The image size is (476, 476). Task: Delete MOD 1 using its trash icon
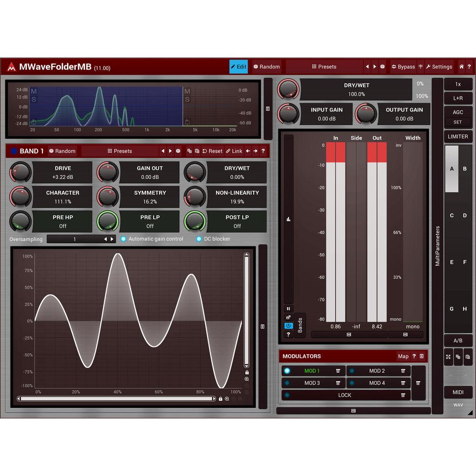click(x=338, y=371)
